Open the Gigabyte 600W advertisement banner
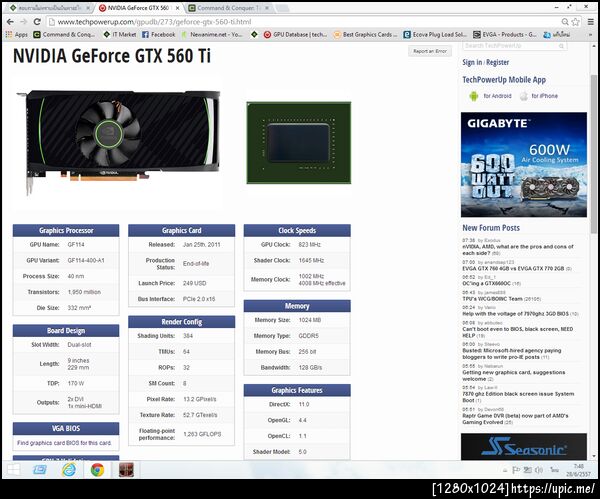The height and width of the screenshot is (499, 600). [523, 165]
